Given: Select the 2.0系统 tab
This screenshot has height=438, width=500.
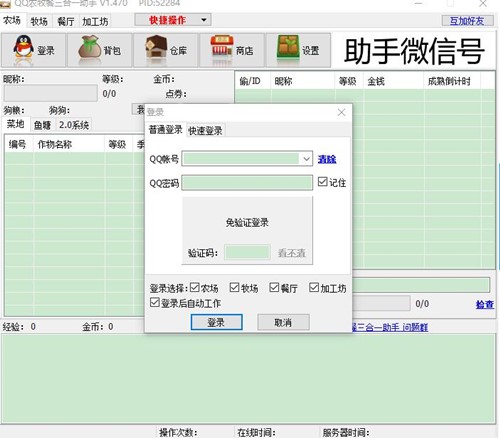Looking at the screenshot, I should (74, 125).
